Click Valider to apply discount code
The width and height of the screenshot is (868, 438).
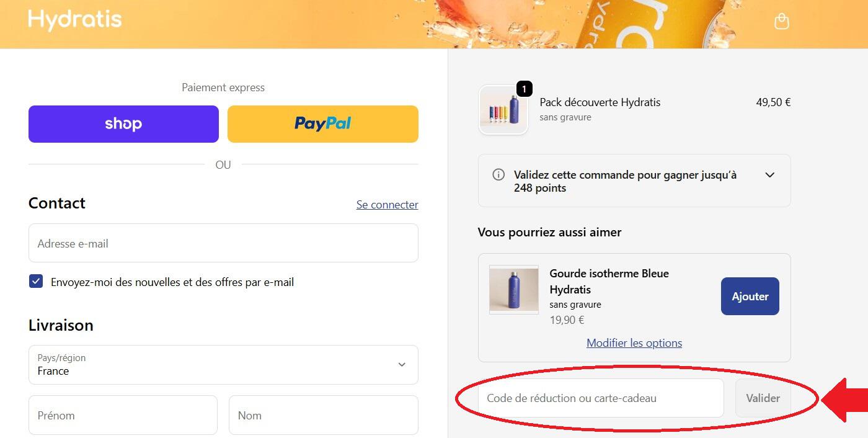click(x=763, y=398)
